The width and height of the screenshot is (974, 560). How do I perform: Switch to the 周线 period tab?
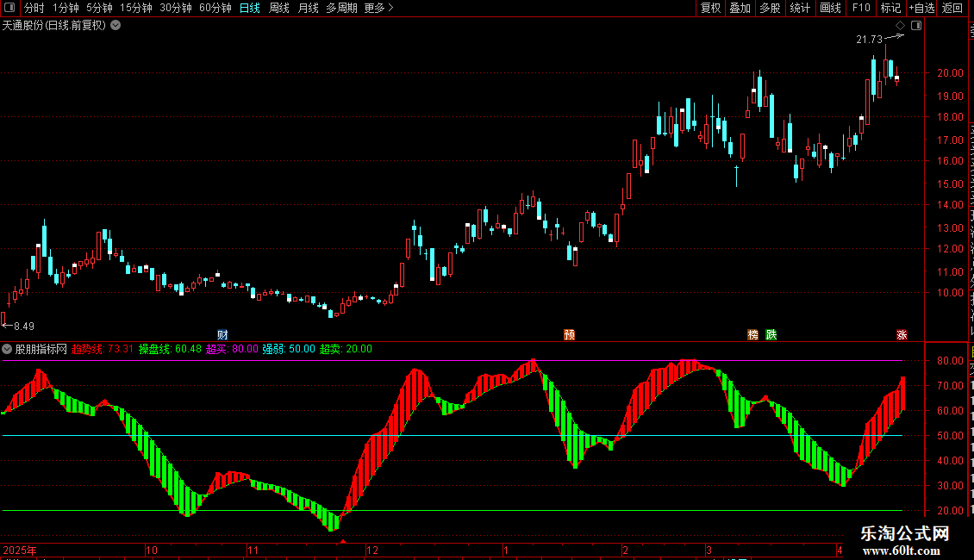click(279, 8)
